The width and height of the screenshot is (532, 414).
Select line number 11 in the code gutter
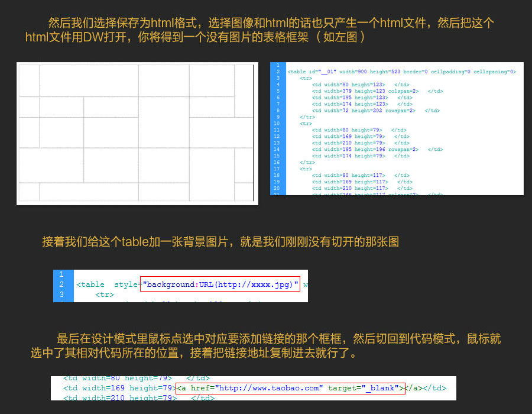click(277, 130)
